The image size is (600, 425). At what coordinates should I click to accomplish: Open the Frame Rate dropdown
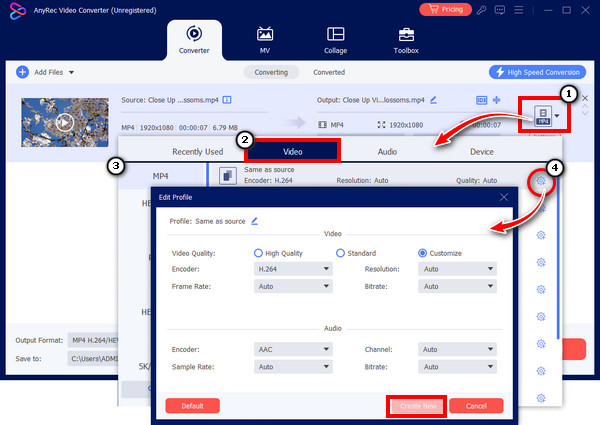coord(293,287)
